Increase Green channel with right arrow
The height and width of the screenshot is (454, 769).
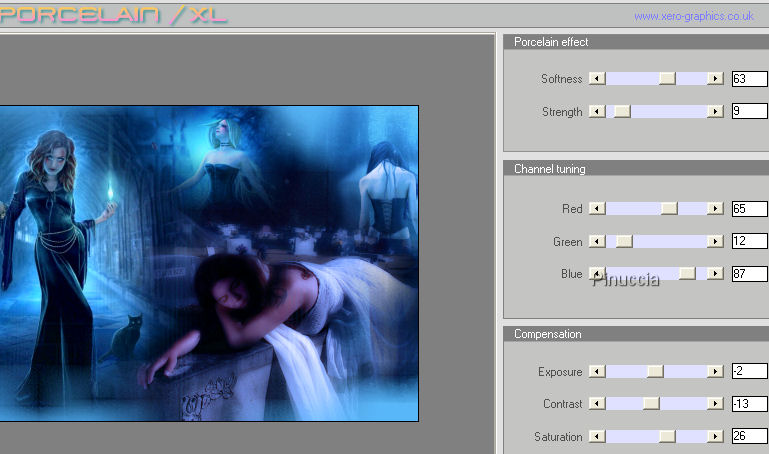pos(715,241)
